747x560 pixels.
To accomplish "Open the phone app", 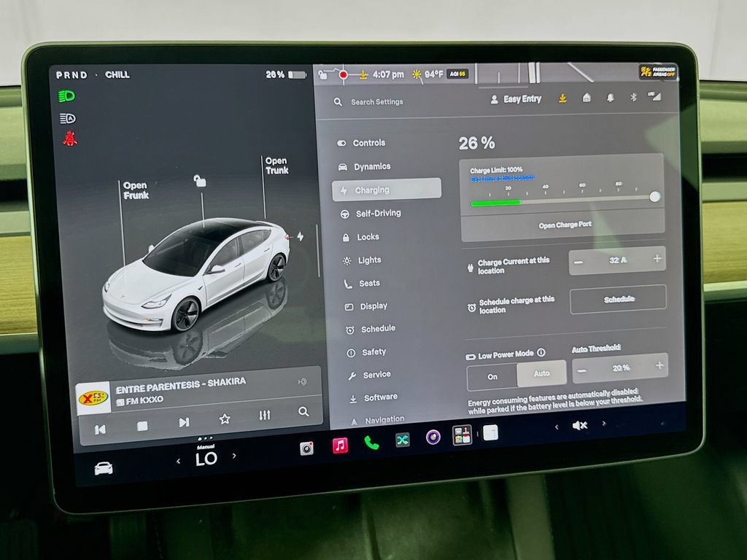I will 371,443.
